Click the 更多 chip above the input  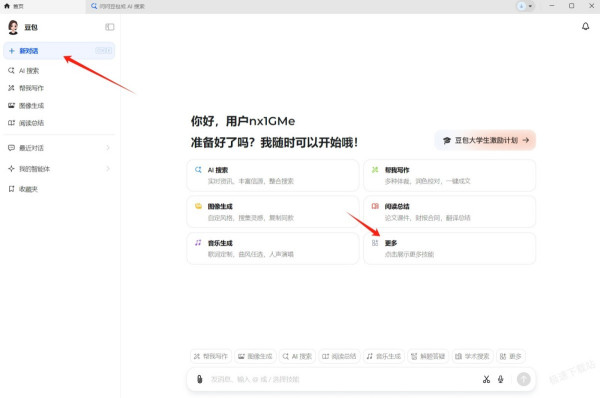pos(511,356)
